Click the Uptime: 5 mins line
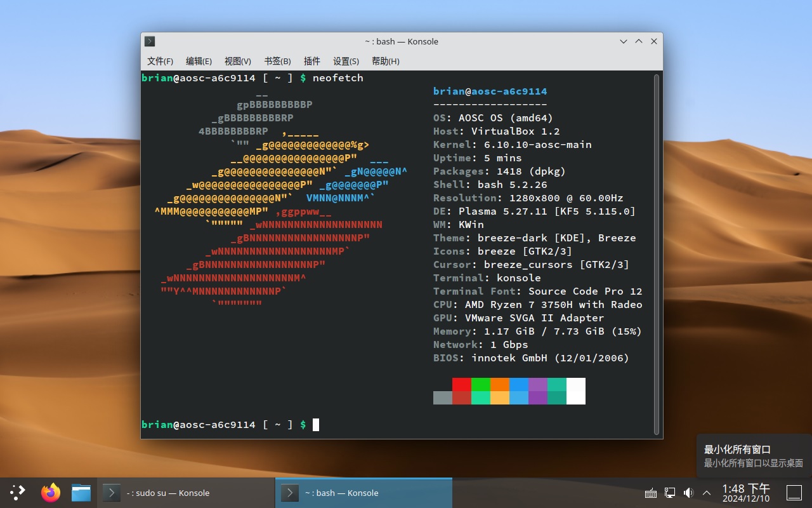Screen dimensions: 812x508 (x=478, y=158)
